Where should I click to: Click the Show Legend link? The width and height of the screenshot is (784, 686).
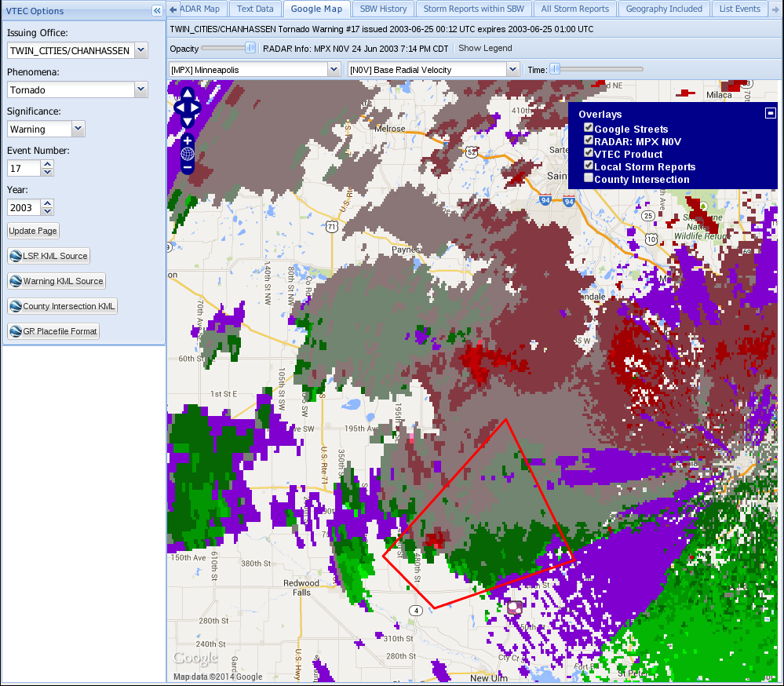[485, 48]
